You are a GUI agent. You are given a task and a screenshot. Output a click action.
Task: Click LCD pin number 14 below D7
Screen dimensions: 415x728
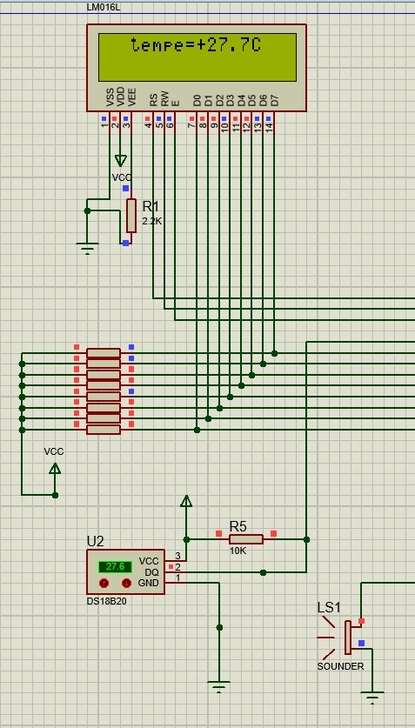pyautogui.click(x=269, y=128)
